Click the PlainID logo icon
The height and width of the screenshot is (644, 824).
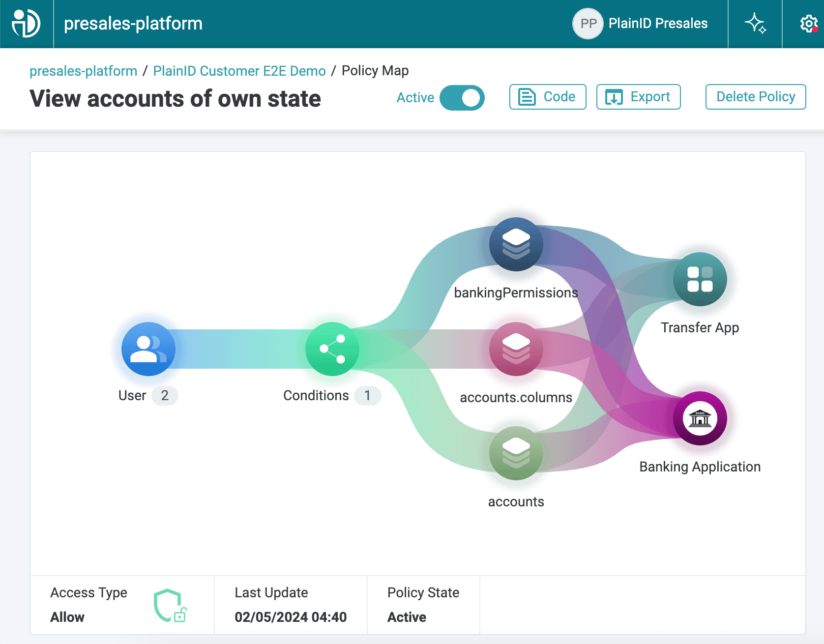tap(26, 24)
